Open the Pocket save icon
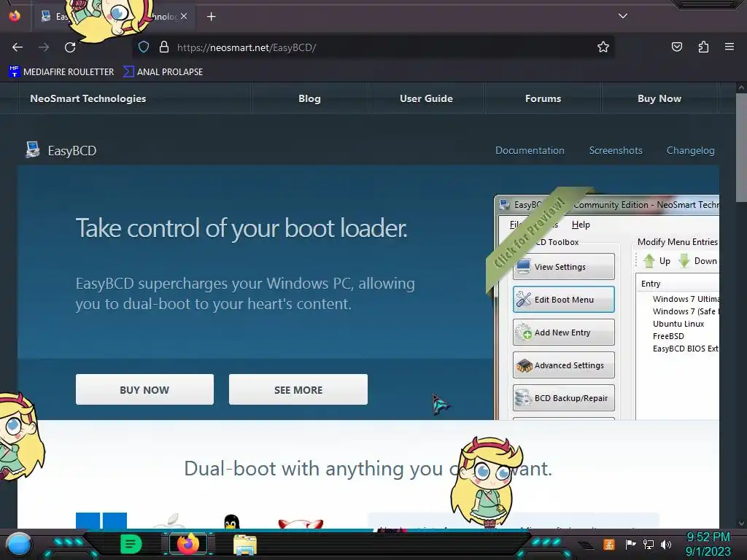This screenshot has width=747, height=560. tap(676, 47)
